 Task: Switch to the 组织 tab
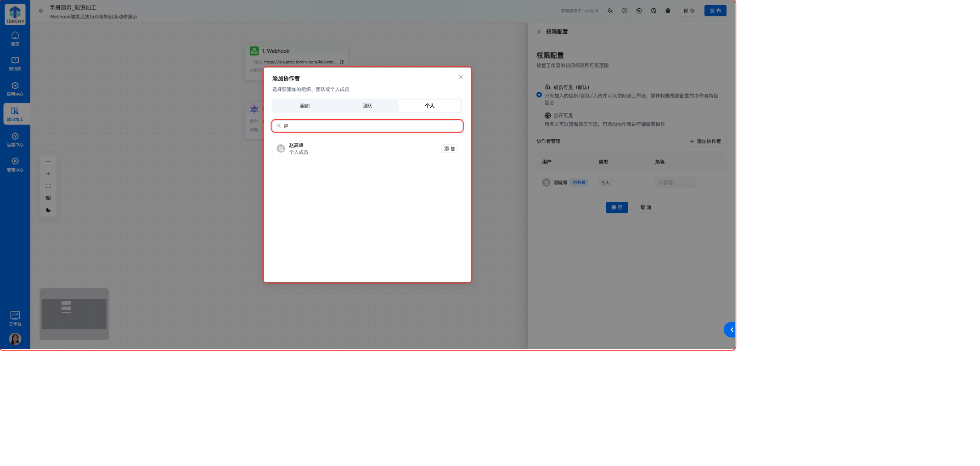coord(305,106)
